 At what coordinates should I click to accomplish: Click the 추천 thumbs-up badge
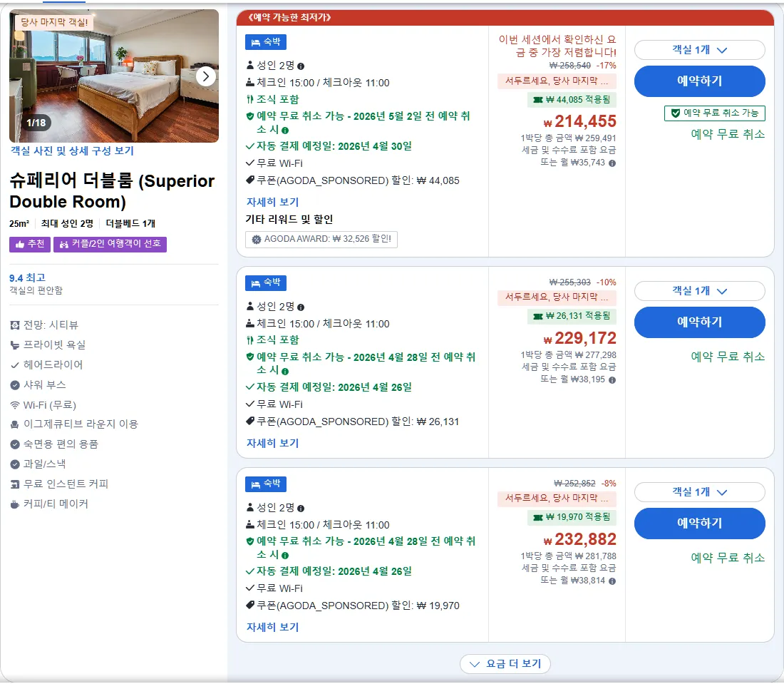(30, 244)
